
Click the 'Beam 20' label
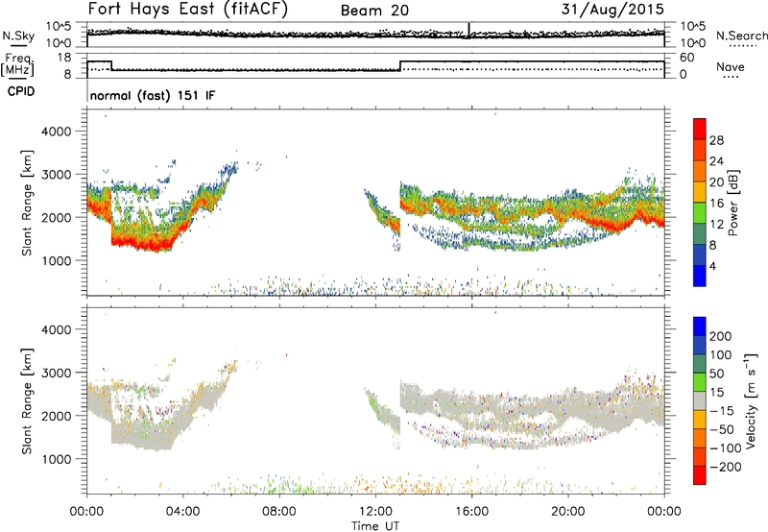374,11
